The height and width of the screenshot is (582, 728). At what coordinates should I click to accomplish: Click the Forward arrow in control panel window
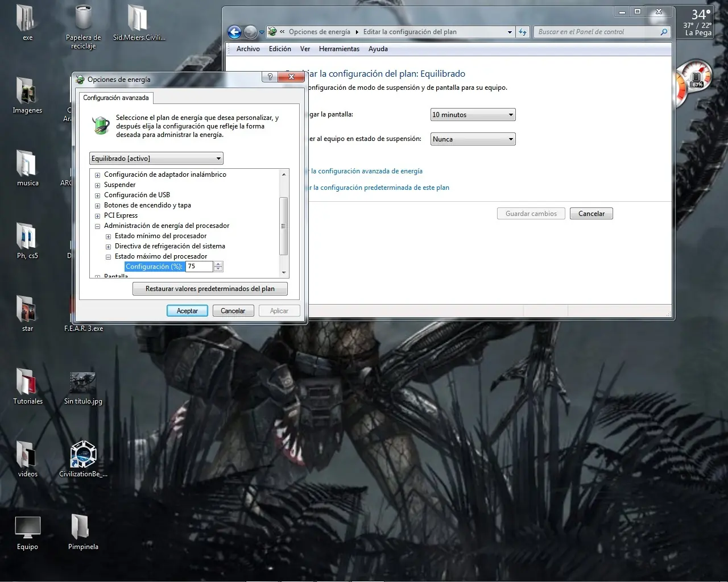point(250,32)
